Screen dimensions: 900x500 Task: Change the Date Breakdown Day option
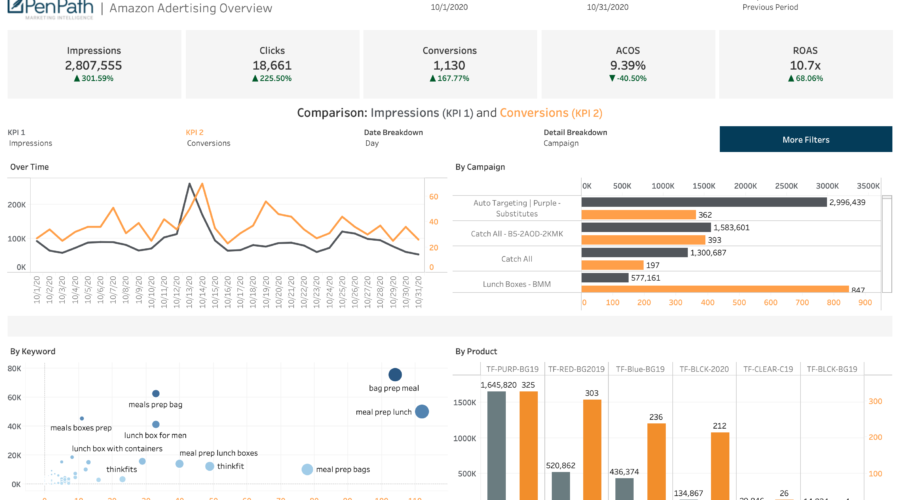372,143
